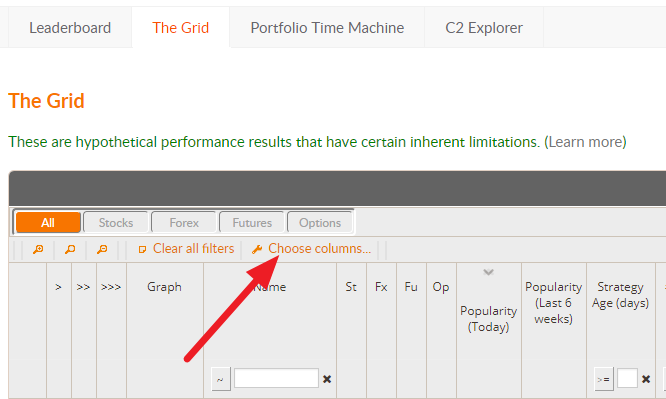
Task: Click the wrench icon beside Choose columns
Action: [x=257, y=249]
